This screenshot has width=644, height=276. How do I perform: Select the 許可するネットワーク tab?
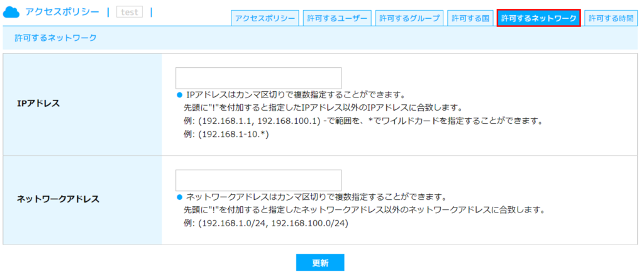(x=538, y=18)
